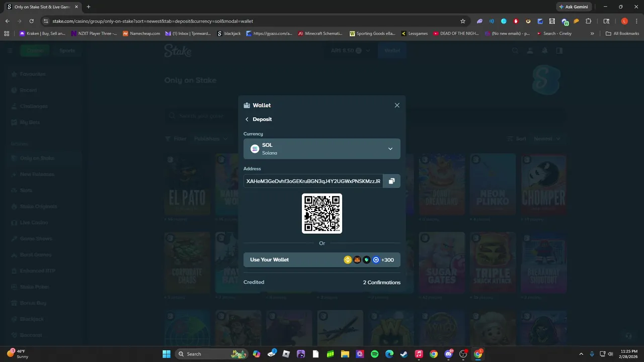Go back using the Deposit back chevron
Image resolution: width=644 pixels, height=362 pixels.
point(247,119)
